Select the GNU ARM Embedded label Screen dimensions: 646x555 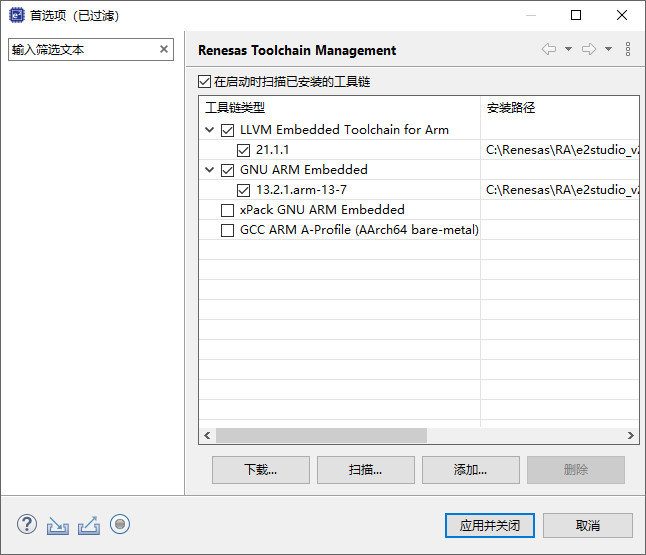pos(304,170)
